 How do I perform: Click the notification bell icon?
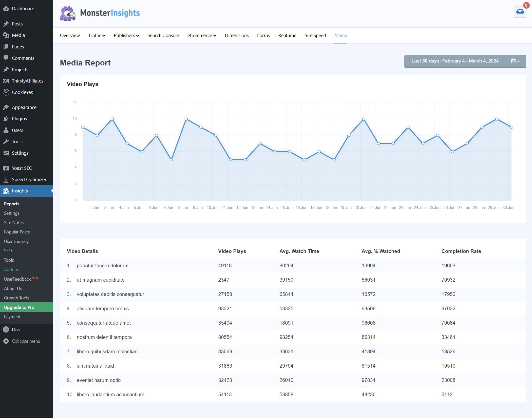520,11
